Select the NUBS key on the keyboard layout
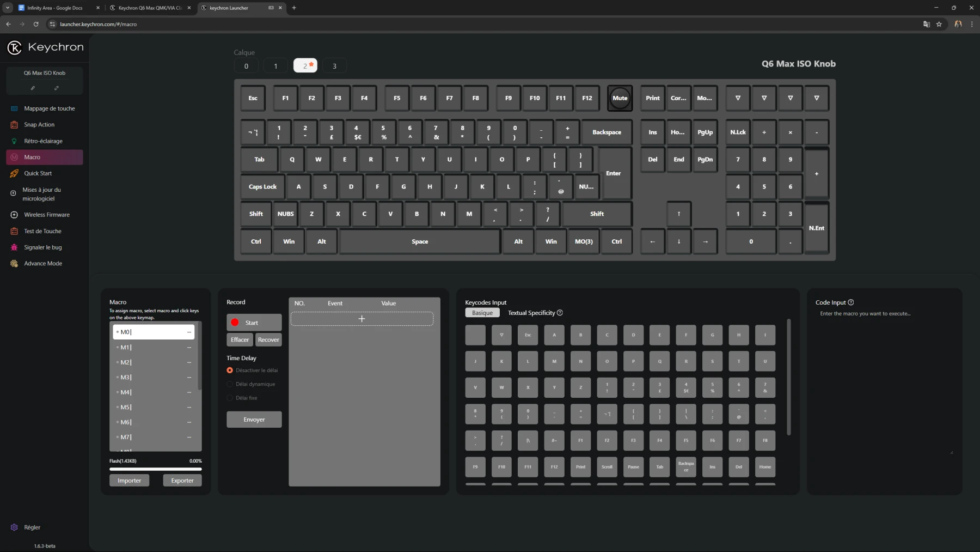This screenshot has width=980, height=552. click(285, 214)
